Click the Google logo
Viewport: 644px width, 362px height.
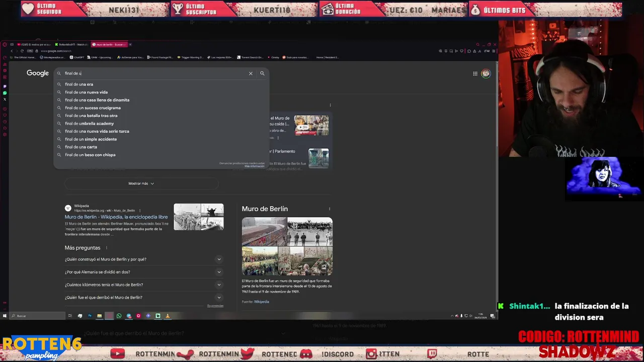click(38, 73)
